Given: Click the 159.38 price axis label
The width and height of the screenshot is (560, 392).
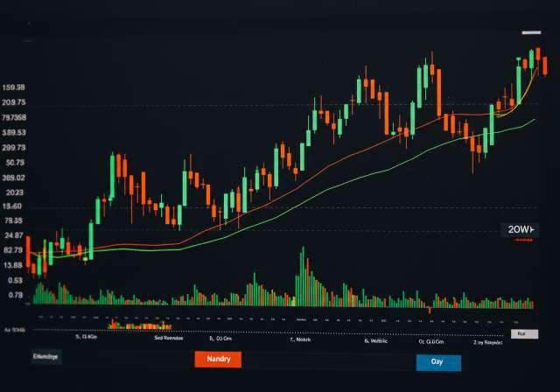Looking at the screenshot, I should 14,87.
